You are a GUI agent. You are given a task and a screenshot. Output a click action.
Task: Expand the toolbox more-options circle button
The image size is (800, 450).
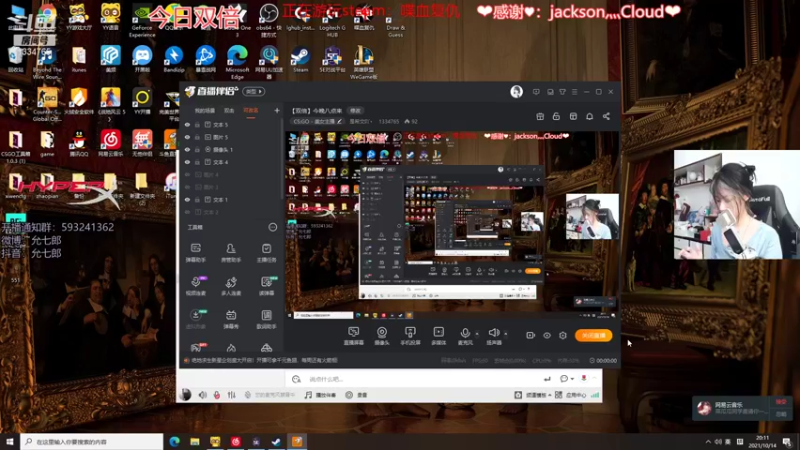[272, 227]
